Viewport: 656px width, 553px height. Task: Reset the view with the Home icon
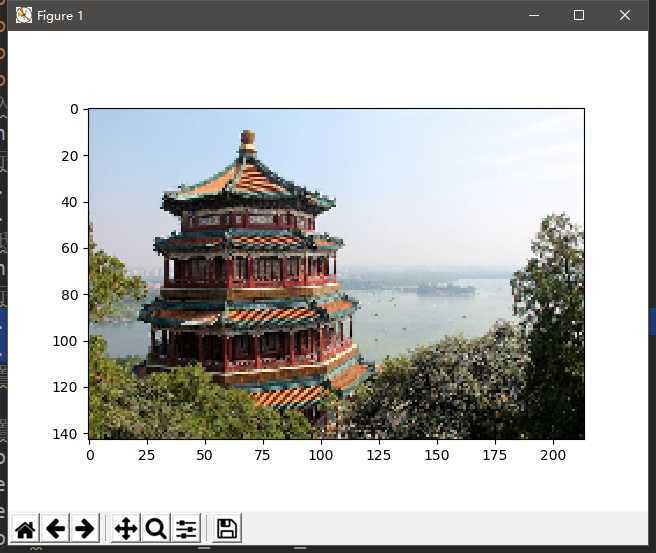click(25, 529)
